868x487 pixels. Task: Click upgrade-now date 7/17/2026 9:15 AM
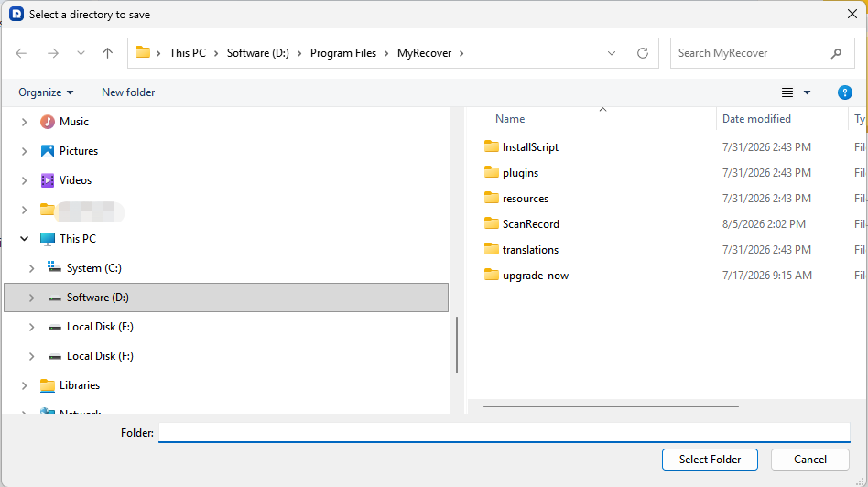[x=766, y=276]
